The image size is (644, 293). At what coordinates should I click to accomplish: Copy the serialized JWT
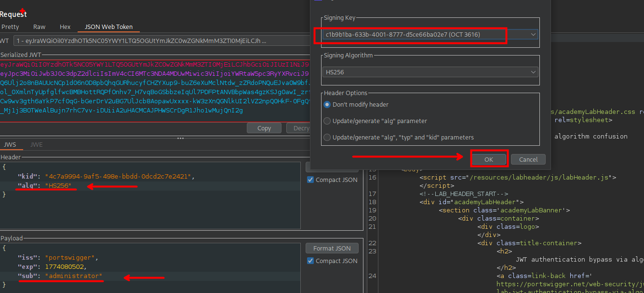pyautogui.click(x=264, y=128)
